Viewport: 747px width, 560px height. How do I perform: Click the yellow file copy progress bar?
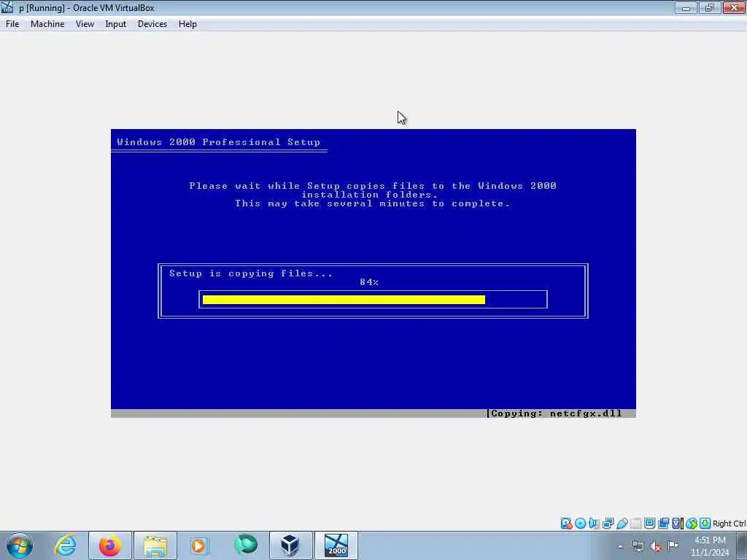tap(344, 300)
